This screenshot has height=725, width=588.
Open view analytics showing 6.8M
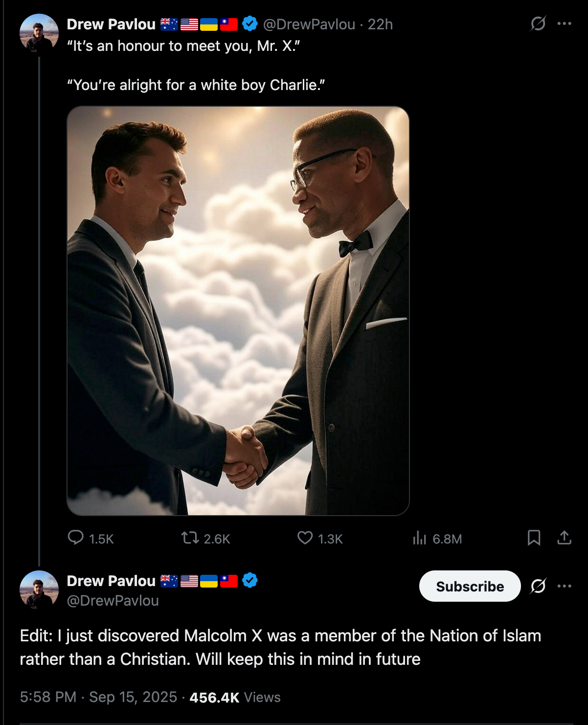[x=420, y=538]
